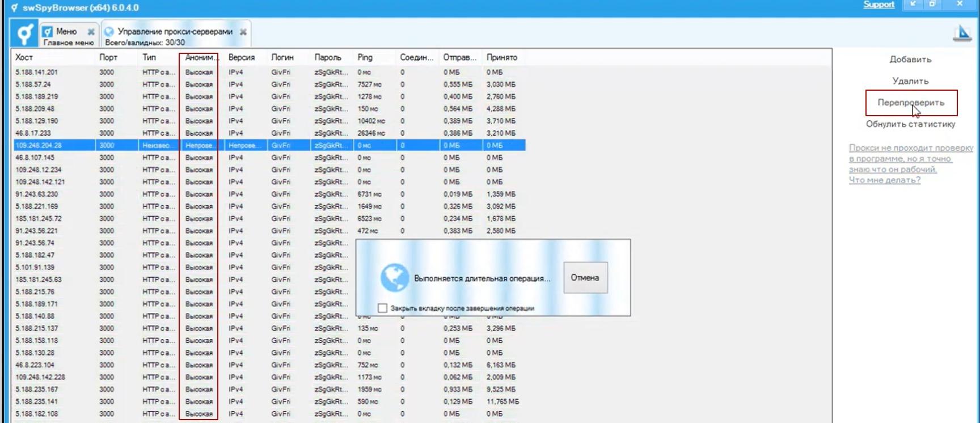The height and width of the screenshot is (423, 980).
Task: Click the 9,525 МБ received value
Action: 501,389
